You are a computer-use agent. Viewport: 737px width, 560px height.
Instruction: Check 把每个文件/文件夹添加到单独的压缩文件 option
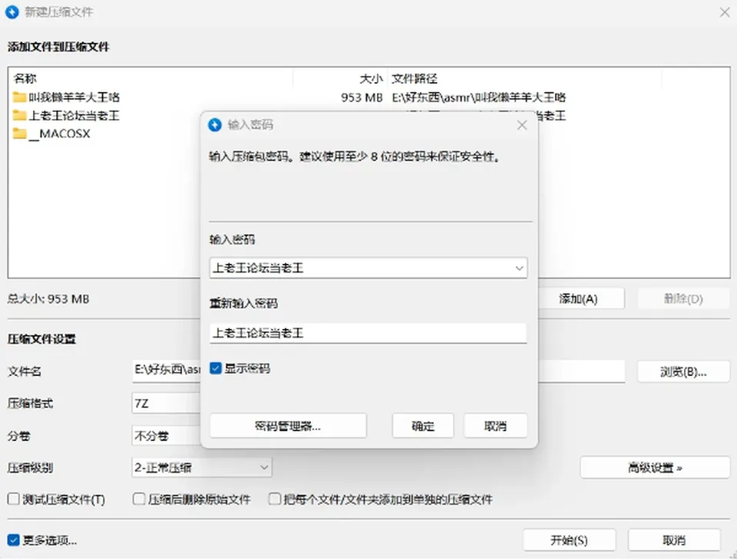(274, 499)
